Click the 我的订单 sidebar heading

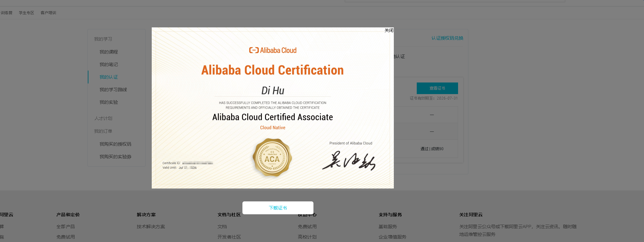[103, 131]
